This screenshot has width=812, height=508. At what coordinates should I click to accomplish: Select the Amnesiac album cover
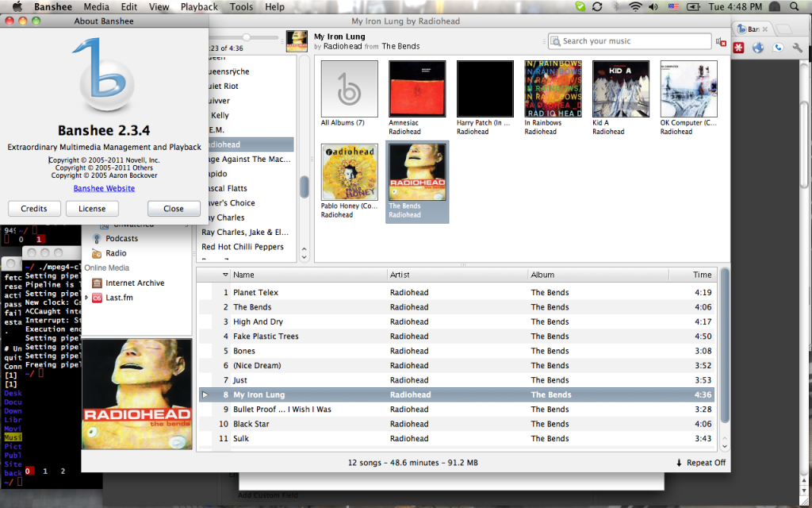(x=417, y=89)
